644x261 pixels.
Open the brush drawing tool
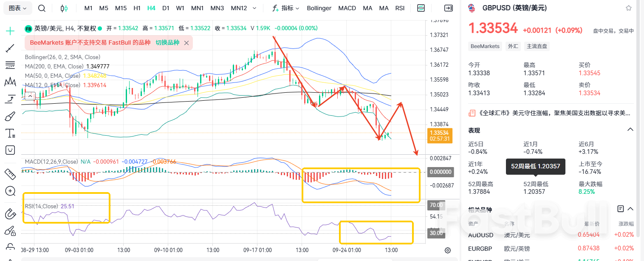(x=10, y=116)
